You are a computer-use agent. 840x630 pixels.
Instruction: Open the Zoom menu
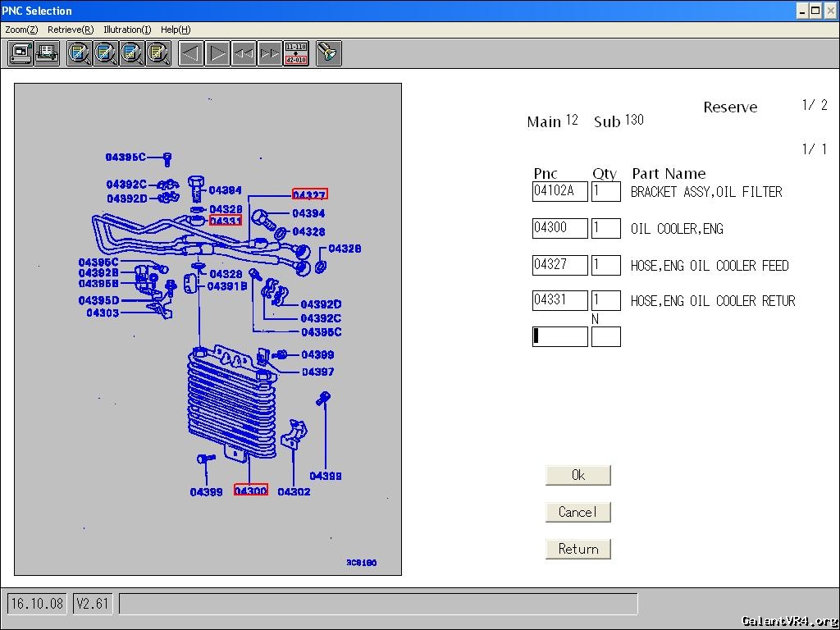pos(21,30)
